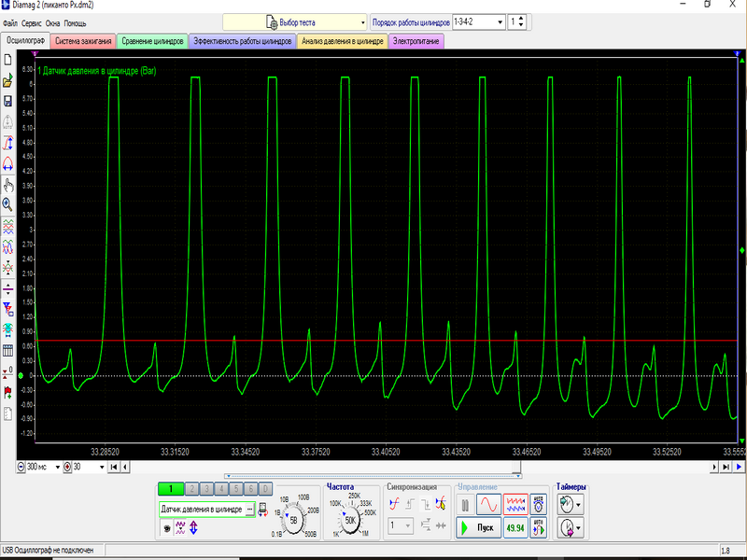
Task: Toggle single sine waveform mode
Action: point(488,504)
